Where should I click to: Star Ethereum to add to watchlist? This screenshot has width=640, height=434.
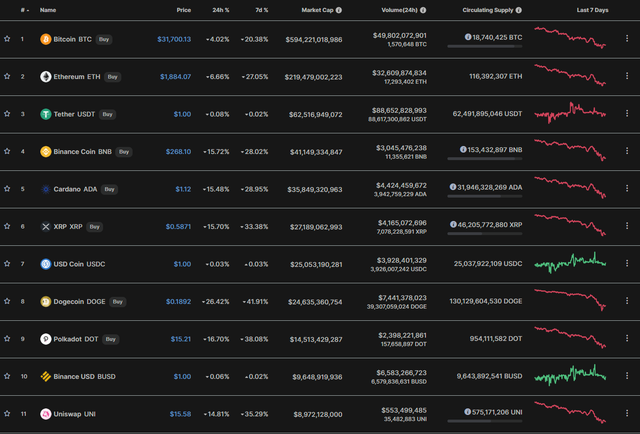click(7, 76)
